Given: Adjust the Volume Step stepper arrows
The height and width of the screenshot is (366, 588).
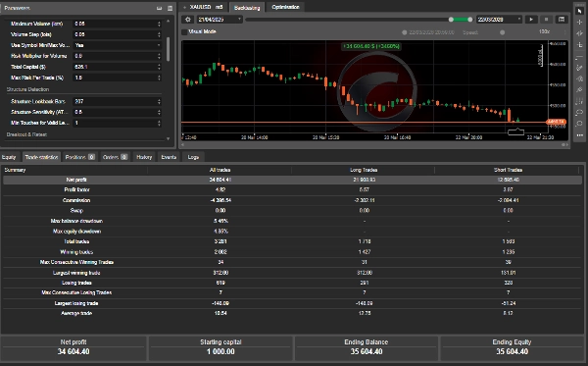Looking at the screenshot, I should tap(159, 34).
